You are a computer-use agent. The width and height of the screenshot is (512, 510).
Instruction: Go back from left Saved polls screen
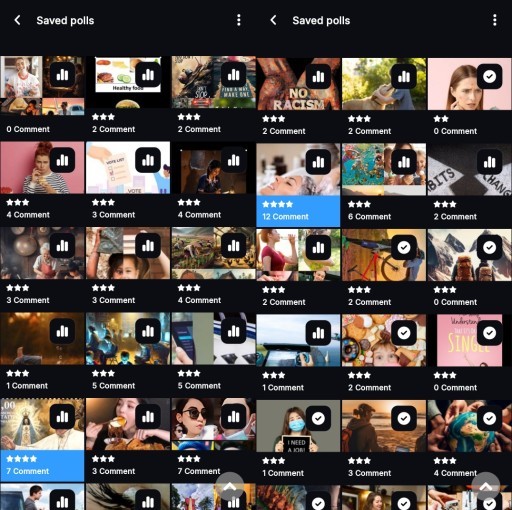[18, 20]
